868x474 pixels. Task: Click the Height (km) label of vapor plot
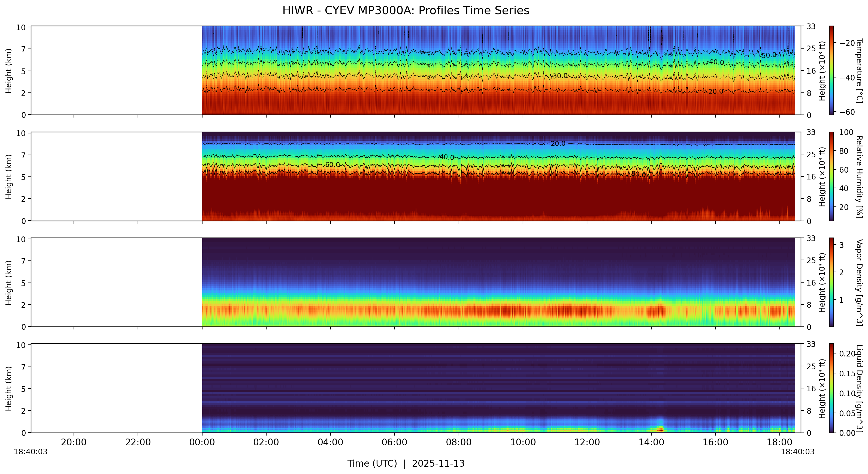[9, 283]
